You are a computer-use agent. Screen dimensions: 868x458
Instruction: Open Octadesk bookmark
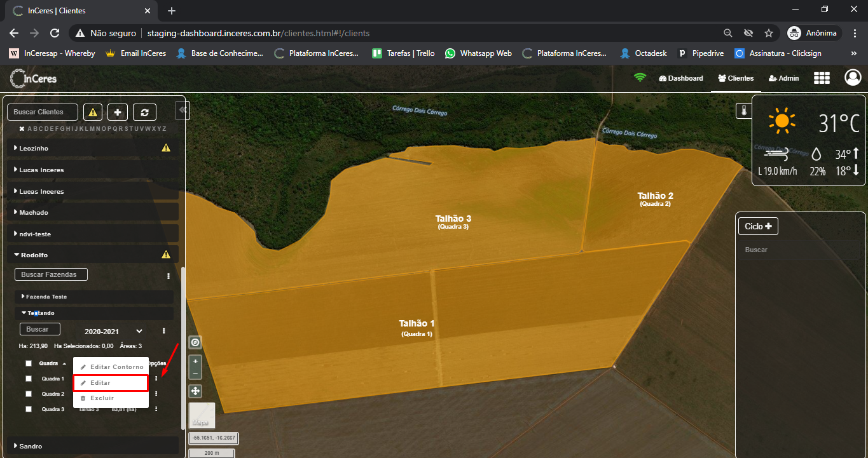coord(644,53)
